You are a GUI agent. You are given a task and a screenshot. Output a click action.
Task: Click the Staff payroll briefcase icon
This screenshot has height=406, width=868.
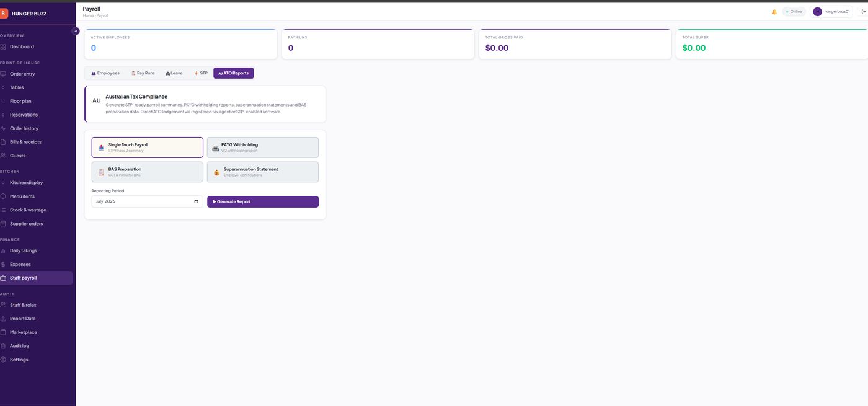pyautogui.click(x=3, y=278)
